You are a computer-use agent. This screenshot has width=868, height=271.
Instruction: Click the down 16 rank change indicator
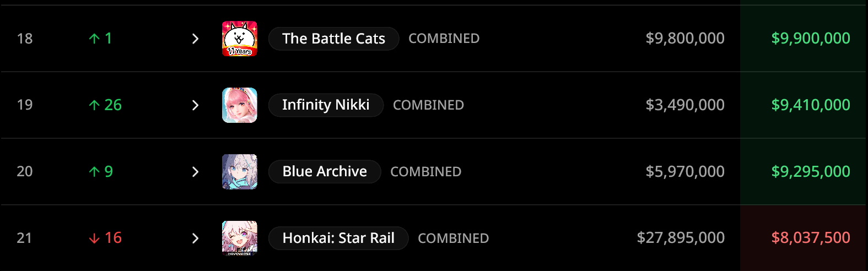tap(105, 238)
